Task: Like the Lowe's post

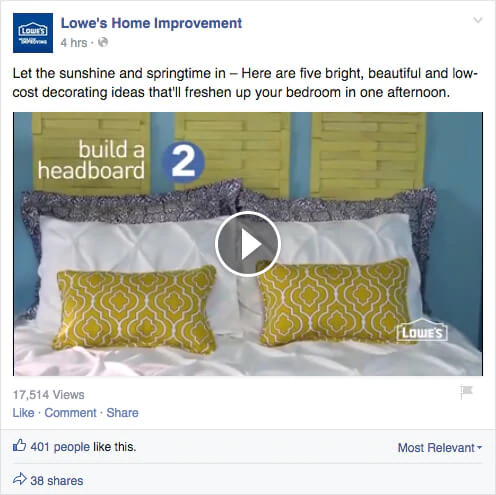Action: pos(23,413)
